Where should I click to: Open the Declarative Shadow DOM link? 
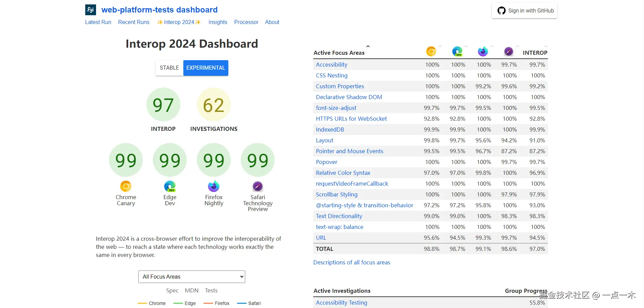click(x=349, y=97)
